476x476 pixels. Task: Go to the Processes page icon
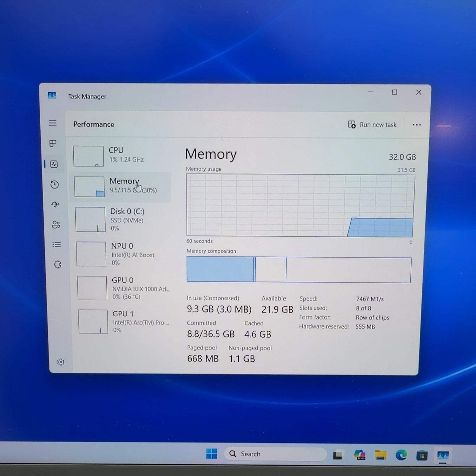coord(53,143)
